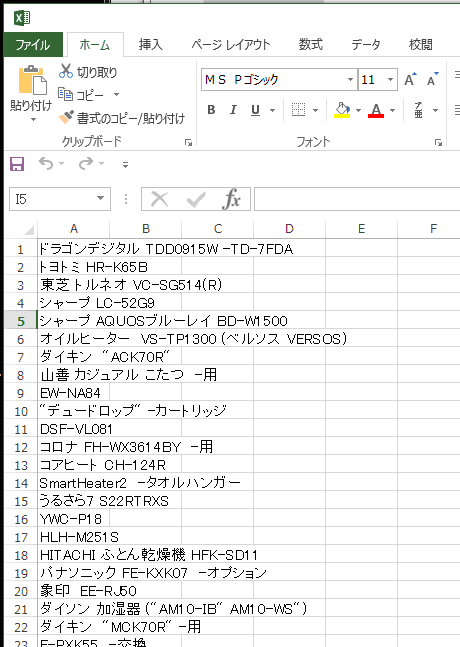Image resolution: width=460 pixels, height=647 pixels.
Task: Click the font name box ＭＳ Ｐゴシック
Action: click(x=274, y=79)
